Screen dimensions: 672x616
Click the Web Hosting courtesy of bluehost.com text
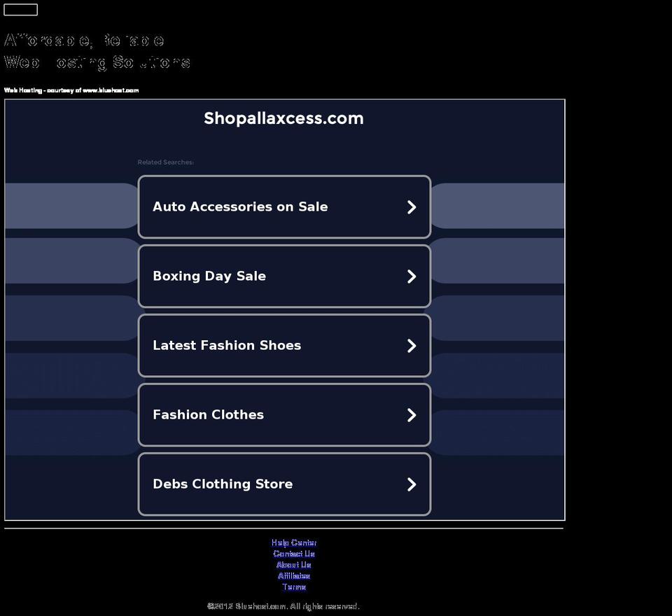pyautogui.click(x=71, y=90)
